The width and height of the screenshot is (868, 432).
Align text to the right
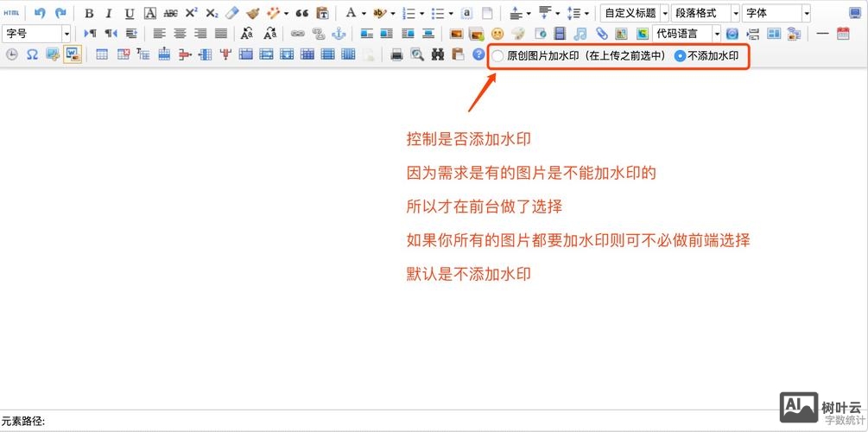(x=200, y=34)
